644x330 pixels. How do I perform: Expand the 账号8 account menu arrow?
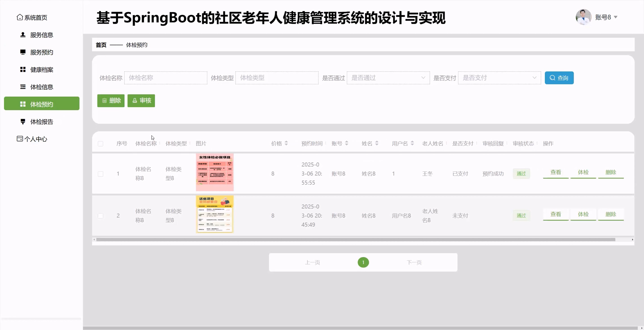(616, 17)
